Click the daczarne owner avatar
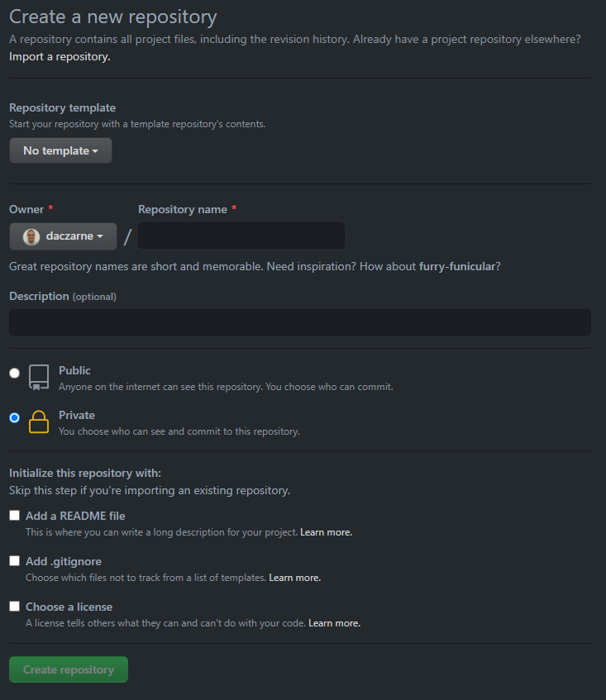Screen dimensions: 606x700 click(31, 236)
